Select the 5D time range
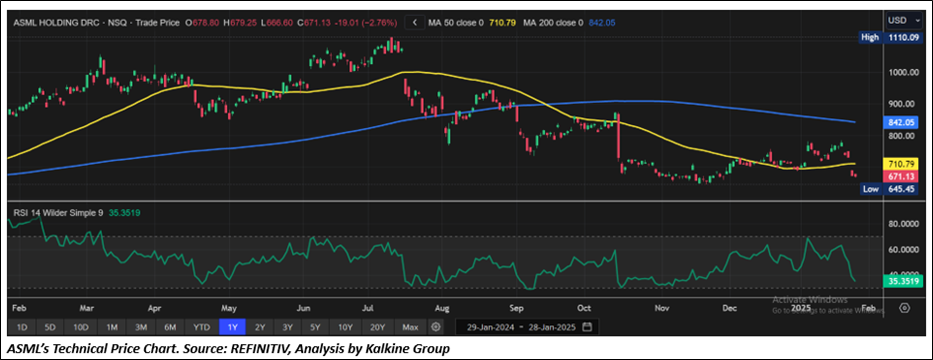The height and width of the screenshot is (360, 933). (x=51, y=327)
